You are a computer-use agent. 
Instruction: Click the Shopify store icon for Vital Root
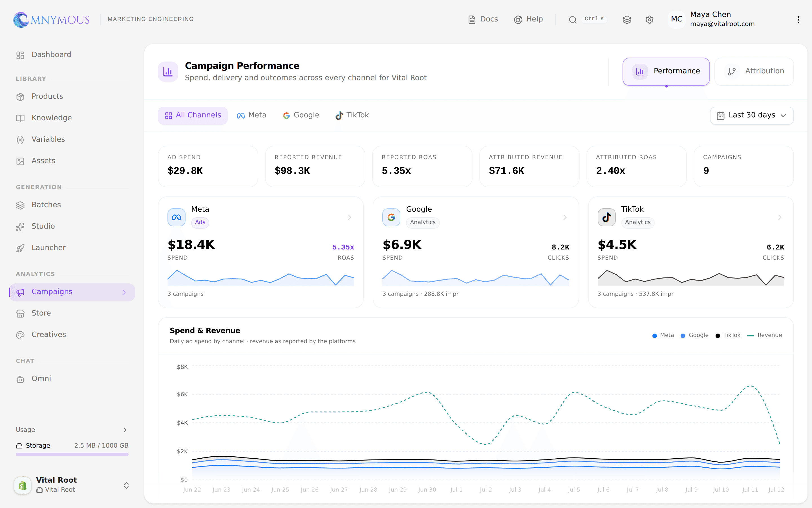click(23, 485)
